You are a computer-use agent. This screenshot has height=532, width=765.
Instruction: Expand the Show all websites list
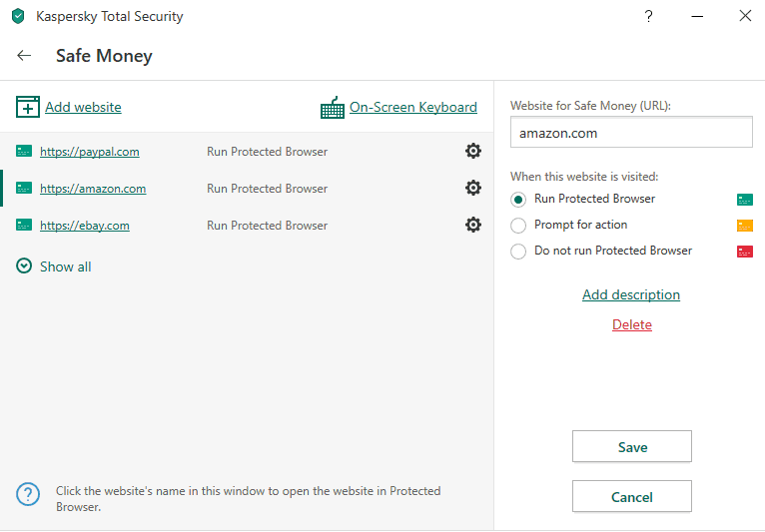[54, 266]
